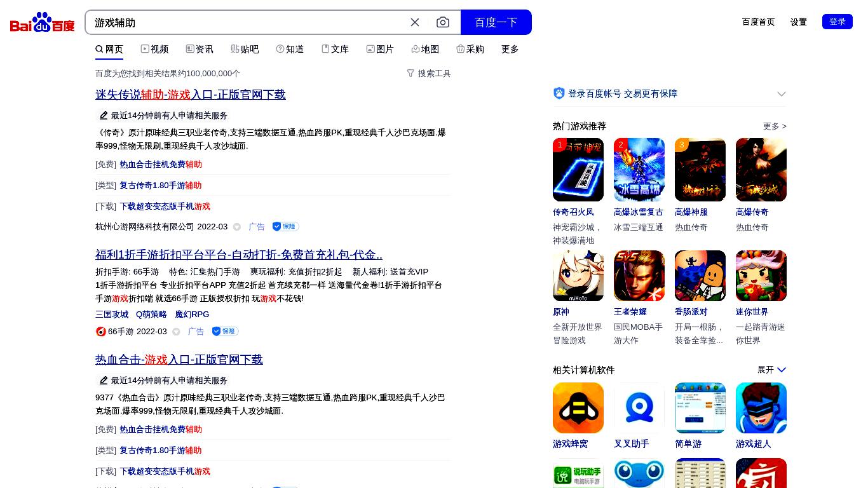Open camera image search icon
This screenshot has width=868, height=488.
pyautogui.click(x=443, y=22)
